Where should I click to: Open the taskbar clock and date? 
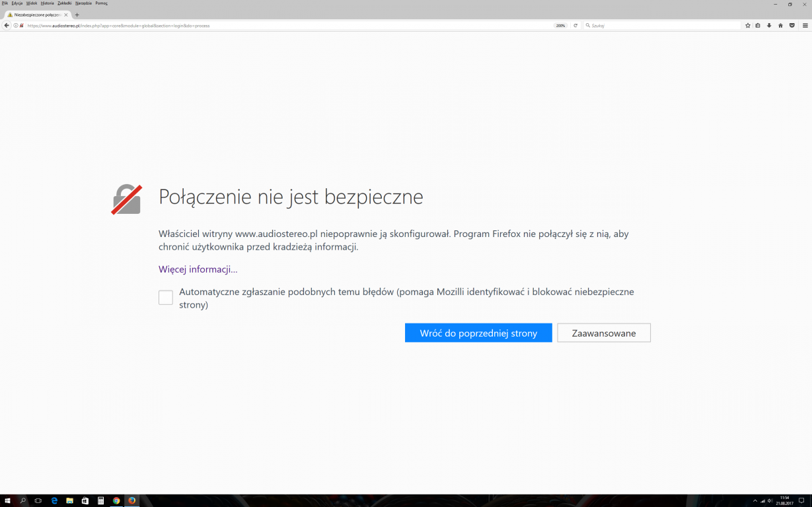click(784, 500)
